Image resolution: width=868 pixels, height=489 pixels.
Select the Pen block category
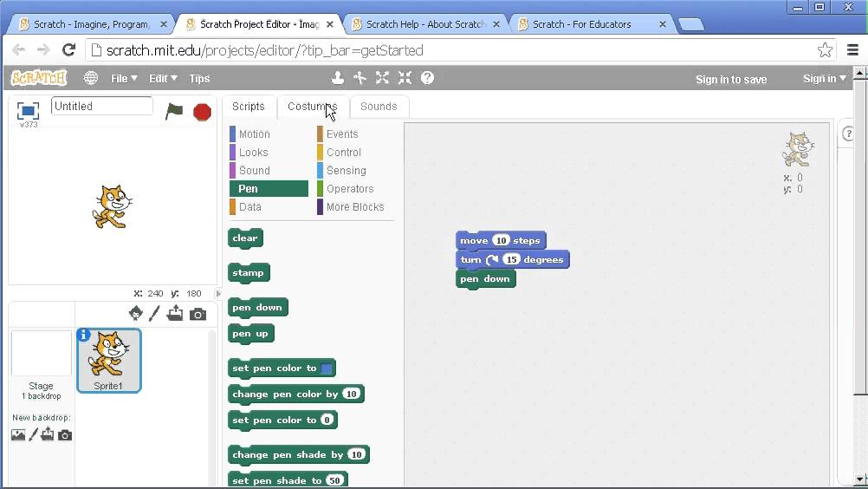(269, 189)
